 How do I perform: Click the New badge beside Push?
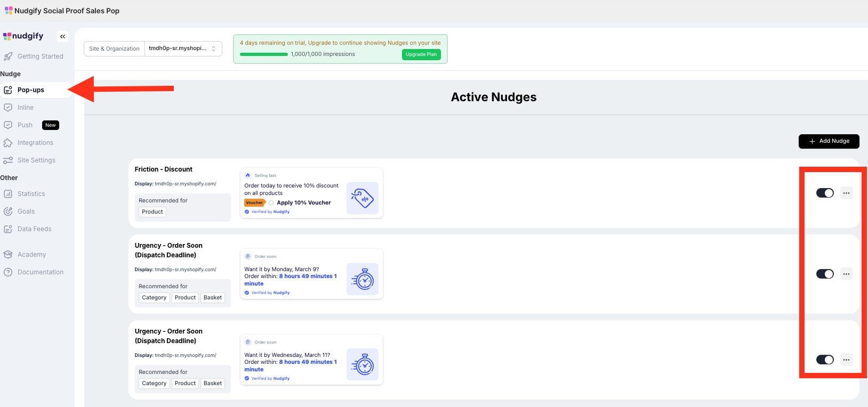tap(51, 125)
